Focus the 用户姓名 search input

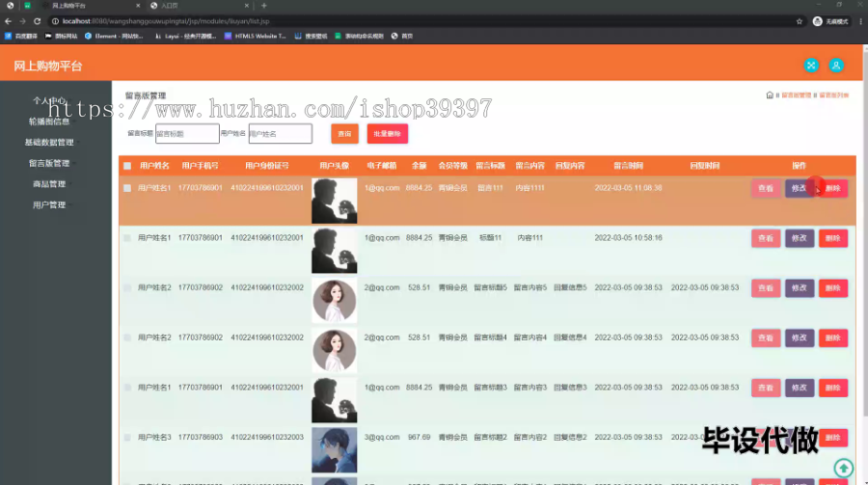(280, 133)
